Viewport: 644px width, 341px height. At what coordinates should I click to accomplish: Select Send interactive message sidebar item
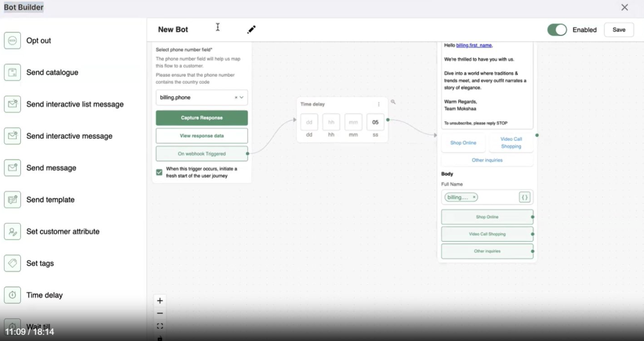click(69, 136)
